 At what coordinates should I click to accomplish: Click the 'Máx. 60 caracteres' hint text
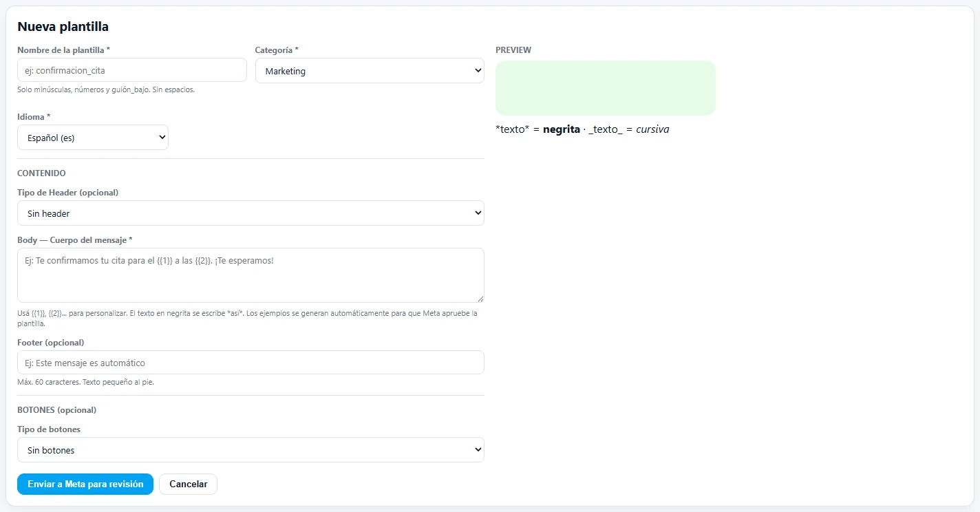(85, 382)
